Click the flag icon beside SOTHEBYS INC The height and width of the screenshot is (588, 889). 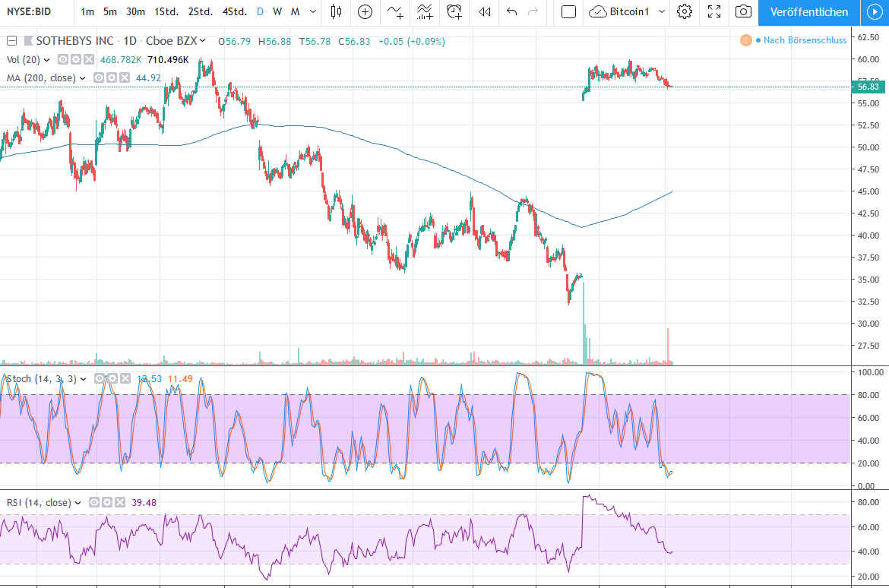(x=28, y=41)
